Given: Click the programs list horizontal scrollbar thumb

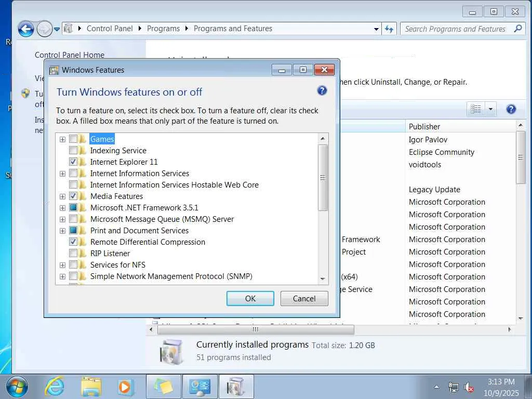Looking at the screenshot, I should pyautogui.click(x=256, y=329).
